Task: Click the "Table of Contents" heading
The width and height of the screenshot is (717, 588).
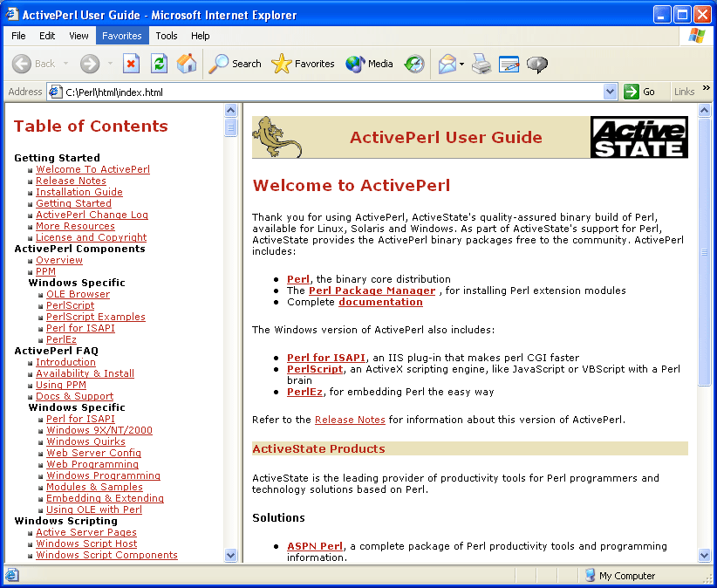Action: click(91, 126)
